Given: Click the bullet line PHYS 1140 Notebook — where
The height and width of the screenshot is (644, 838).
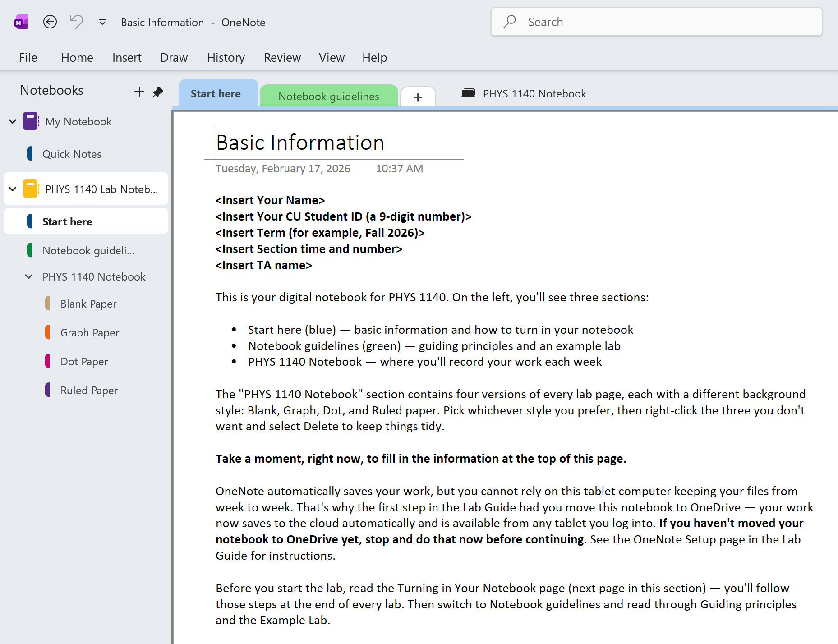Looking at the screenshot, I should tap(424, 362).
